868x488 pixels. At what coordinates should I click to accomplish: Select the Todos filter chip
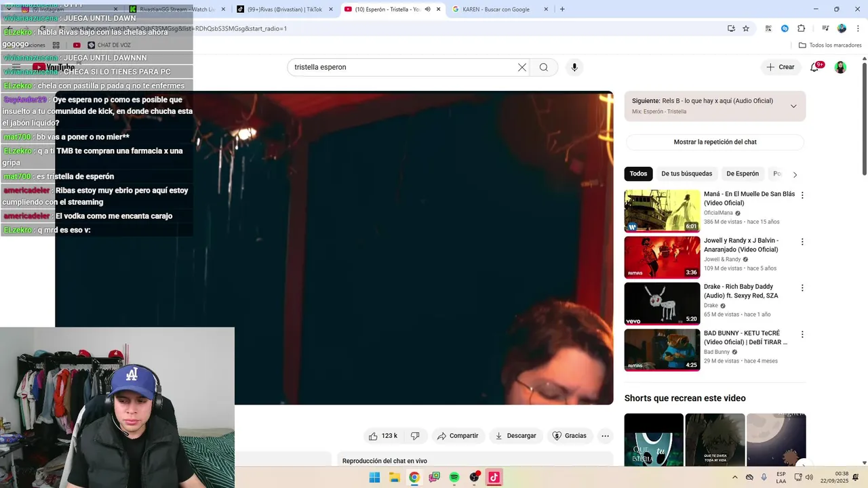(638, 174)
